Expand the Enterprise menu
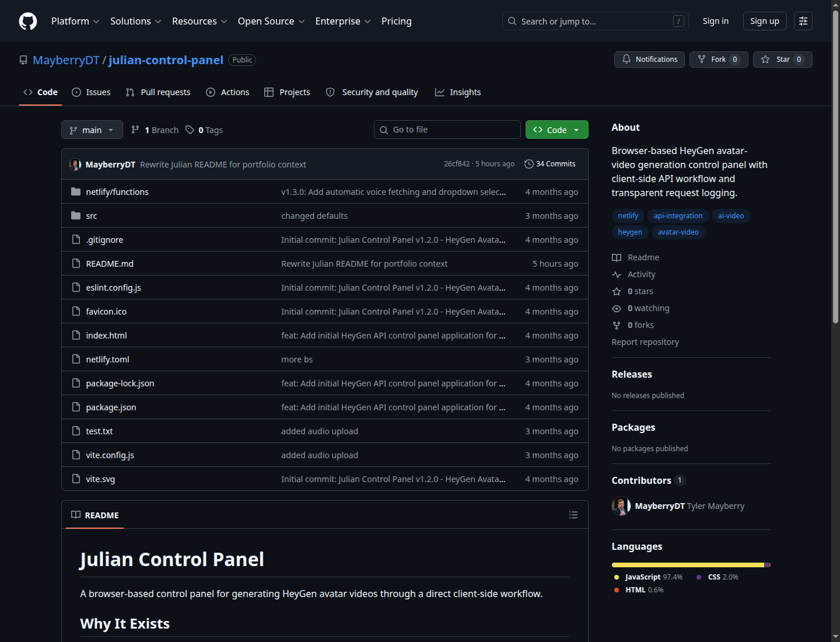The image size is (840, 642). click(x=343, y=21)
